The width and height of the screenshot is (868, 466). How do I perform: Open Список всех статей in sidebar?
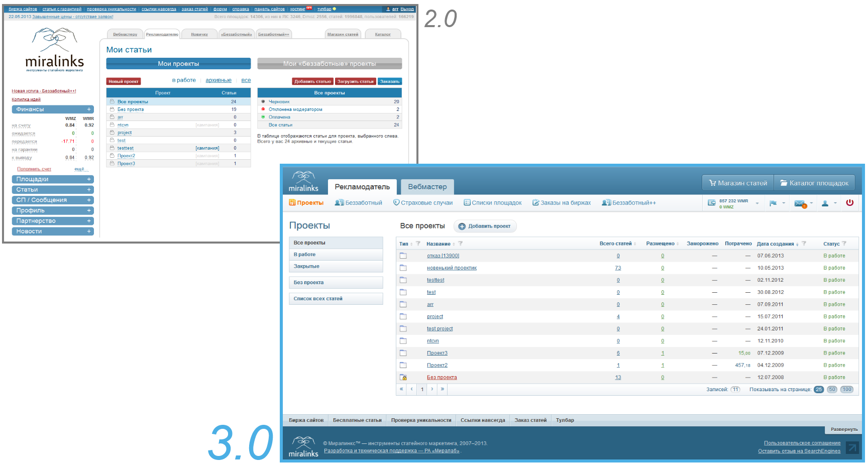[x=336, y=299]
